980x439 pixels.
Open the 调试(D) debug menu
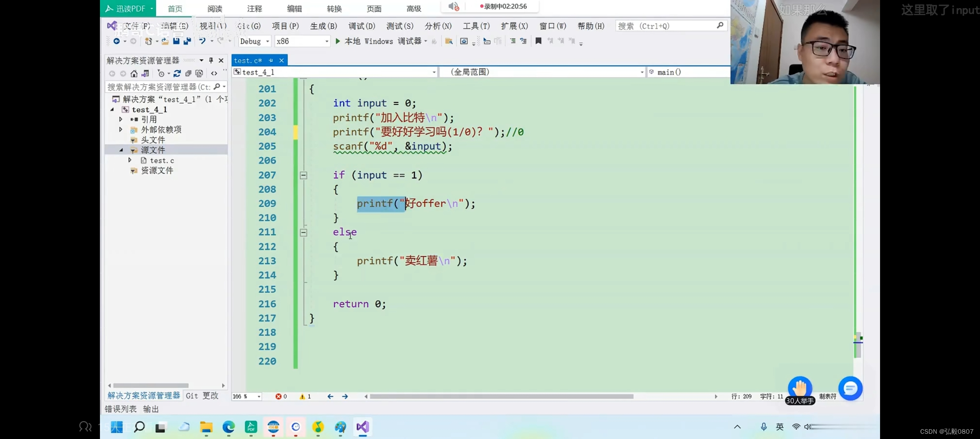(x=362, y=26)
